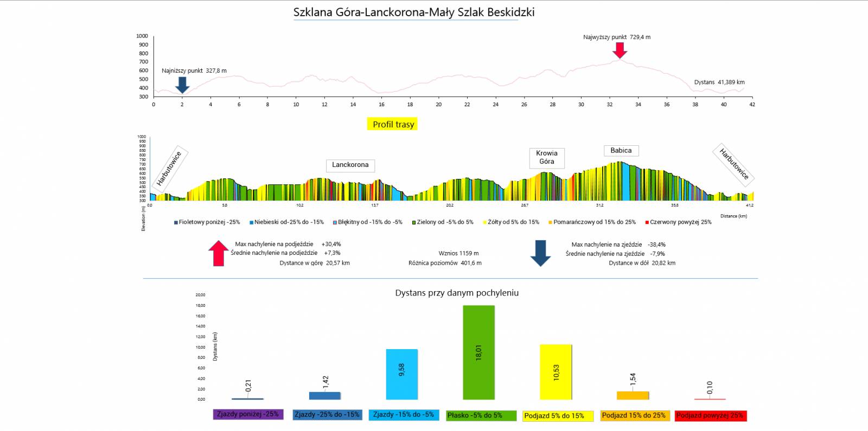Select the green 18,01 km bar

pyautogui.click(x=478, y=352)
